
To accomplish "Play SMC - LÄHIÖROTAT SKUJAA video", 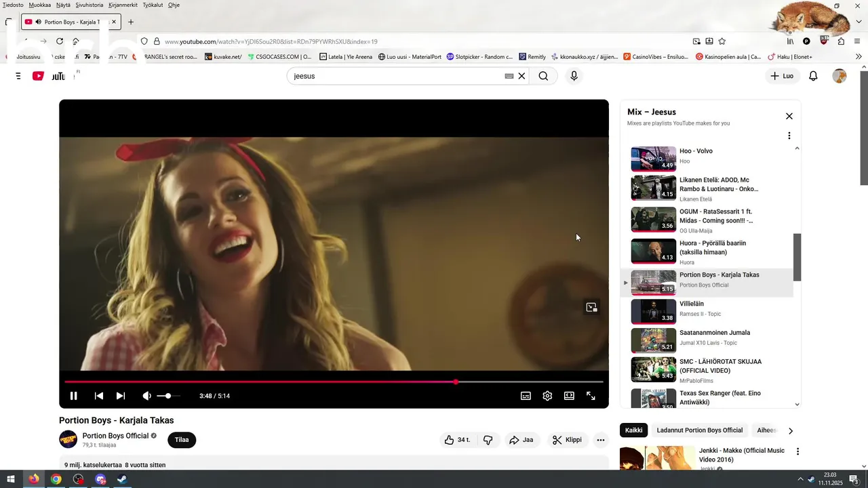I will [706, 370].
